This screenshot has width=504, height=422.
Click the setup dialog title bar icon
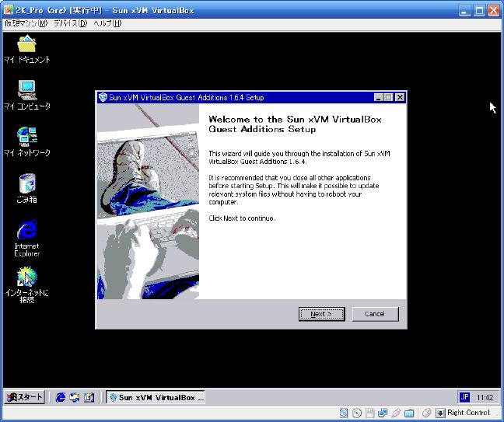point(103,97)
